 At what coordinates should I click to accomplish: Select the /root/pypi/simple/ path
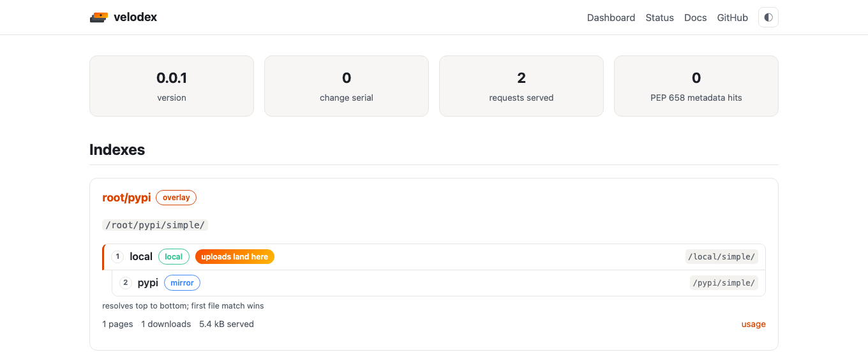coord(155,225)
